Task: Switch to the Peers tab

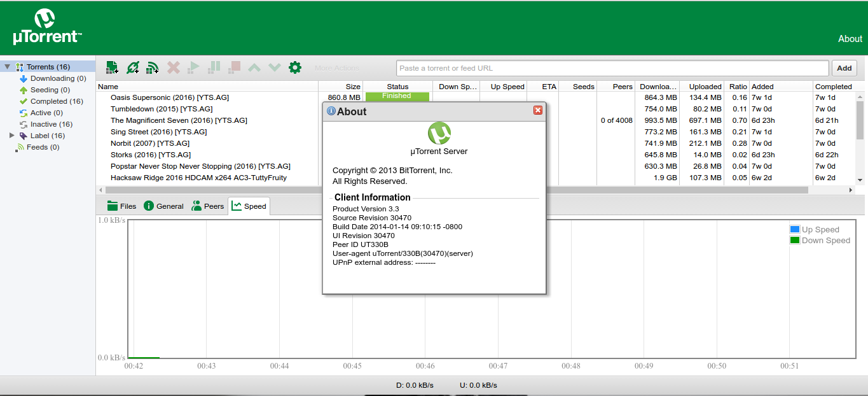Action: pos(207,206)
